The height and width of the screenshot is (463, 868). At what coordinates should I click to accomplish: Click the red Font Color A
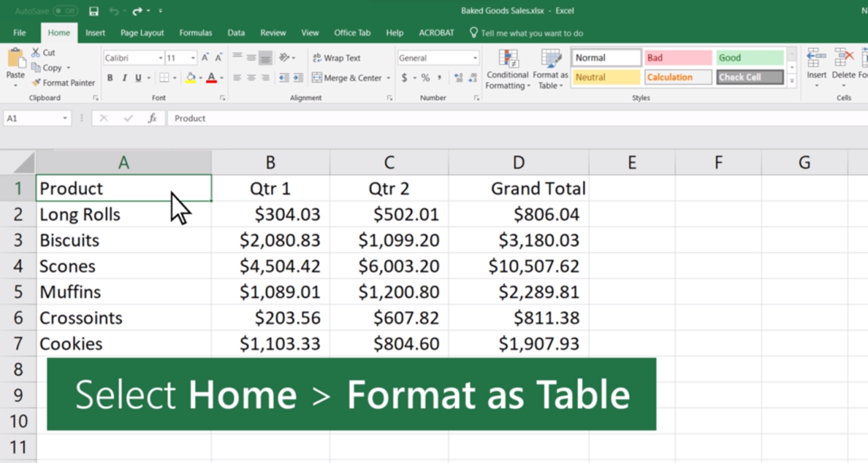pyautogui.click(x=212, y=78)
